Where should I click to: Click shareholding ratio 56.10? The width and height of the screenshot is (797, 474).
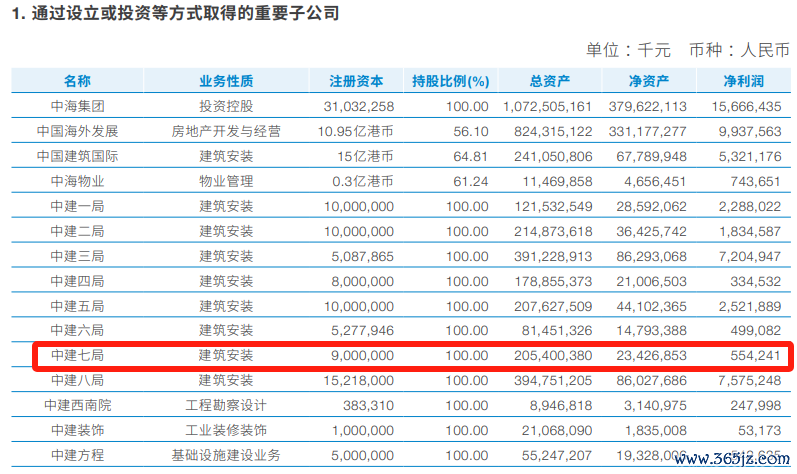pos(471,131)
